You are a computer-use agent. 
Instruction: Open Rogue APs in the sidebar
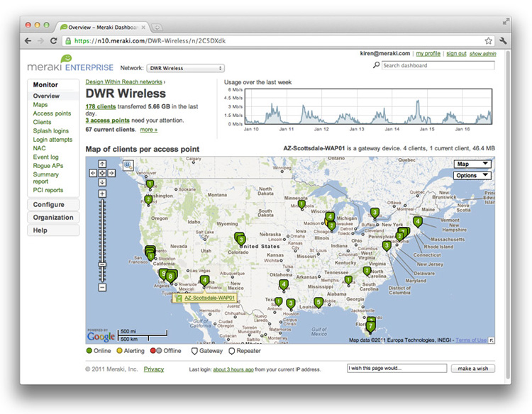pyautogui.click(x=48, y=166)
